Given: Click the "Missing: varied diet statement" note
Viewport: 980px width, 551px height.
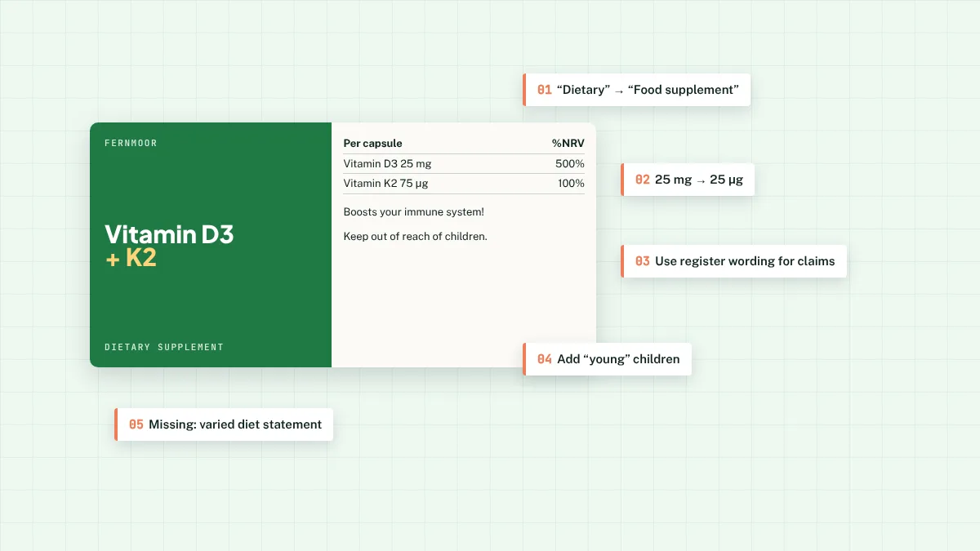Looking at the screenshot, I should pos(224,424).
